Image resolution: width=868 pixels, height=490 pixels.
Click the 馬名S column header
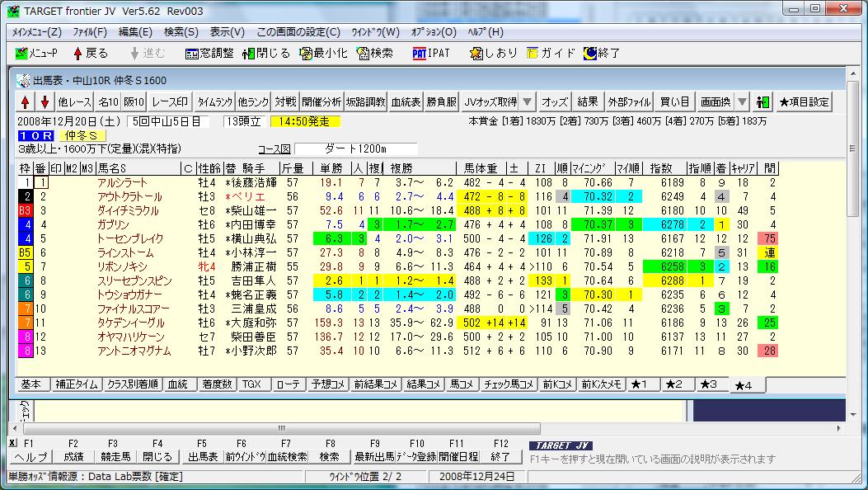[139, 168]
